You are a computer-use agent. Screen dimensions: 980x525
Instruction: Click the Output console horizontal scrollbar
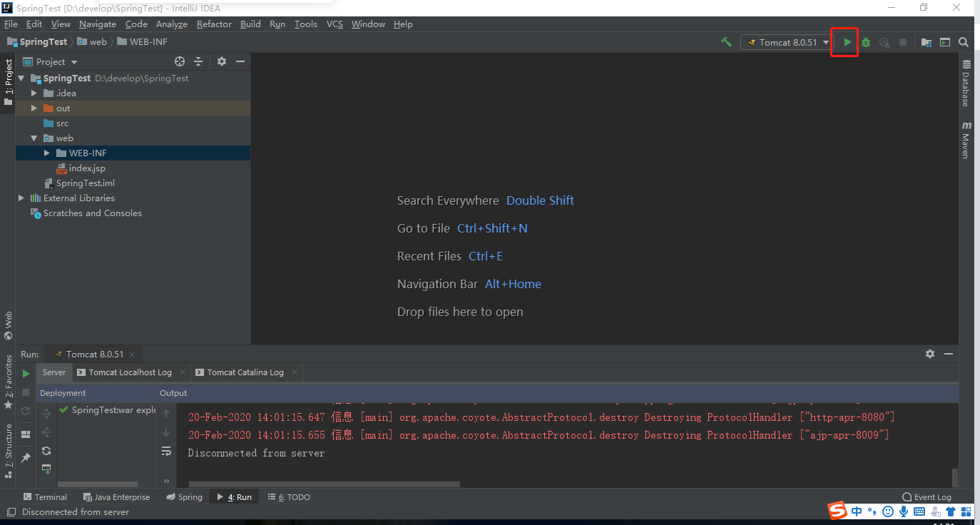point(325,484)
